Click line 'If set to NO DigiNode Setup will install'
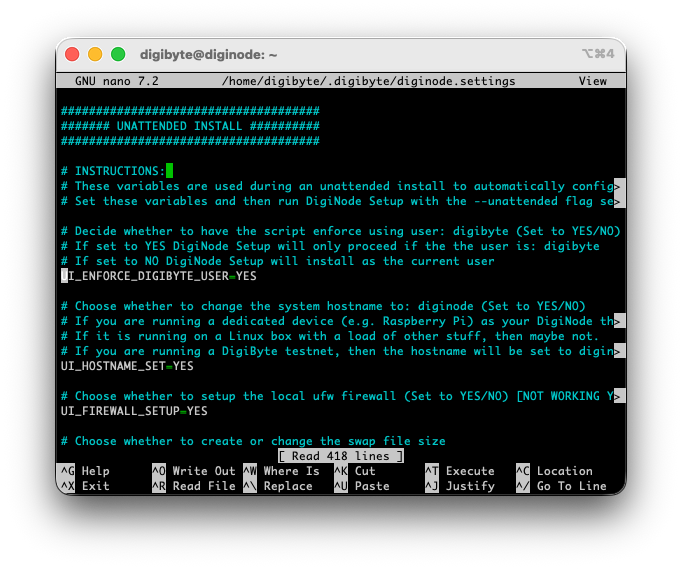682x569 pixels. (x=277, y=261)
